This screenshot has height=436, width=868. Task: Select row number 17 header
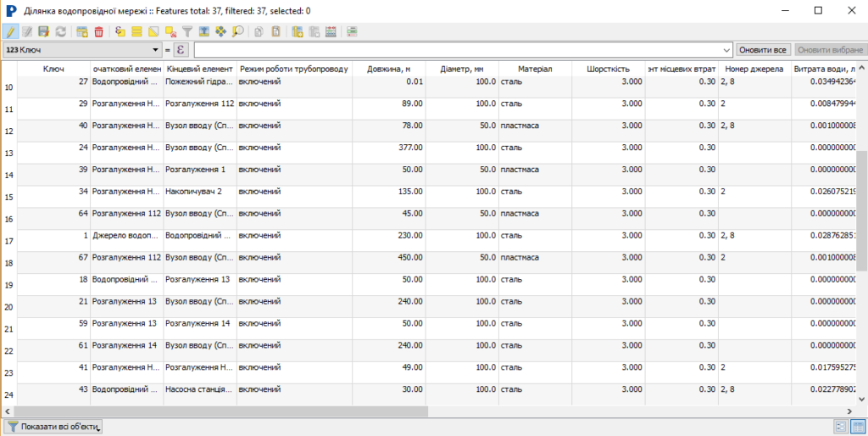8,241
